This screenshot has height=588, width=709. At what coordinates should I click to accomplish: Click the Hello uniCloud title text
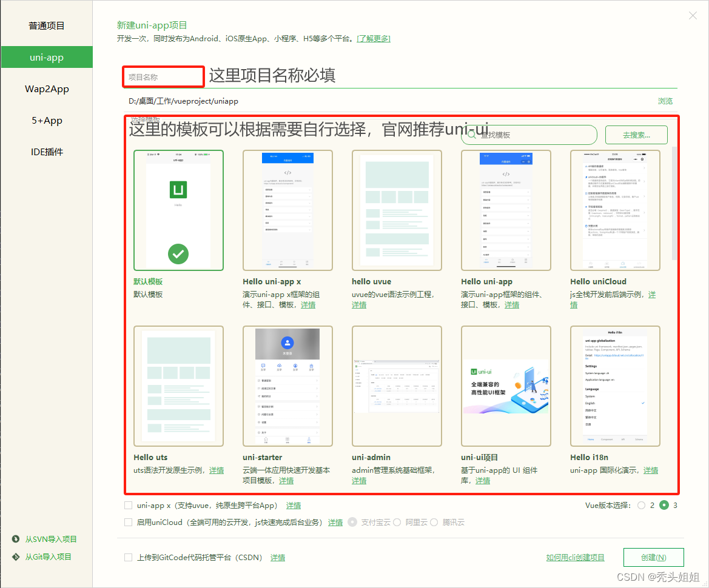(598, 281)
